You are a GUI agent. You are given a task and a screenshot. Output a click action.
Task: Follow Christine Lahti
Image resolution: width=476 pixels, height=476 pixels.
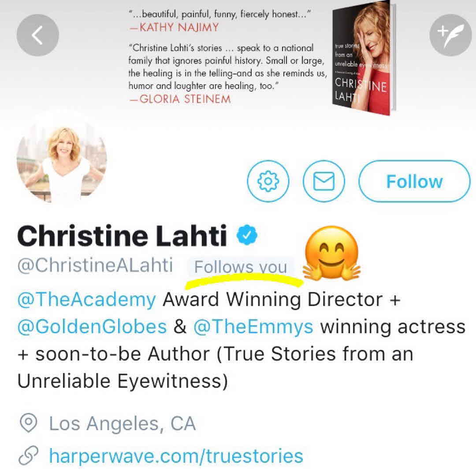(414, 181)
